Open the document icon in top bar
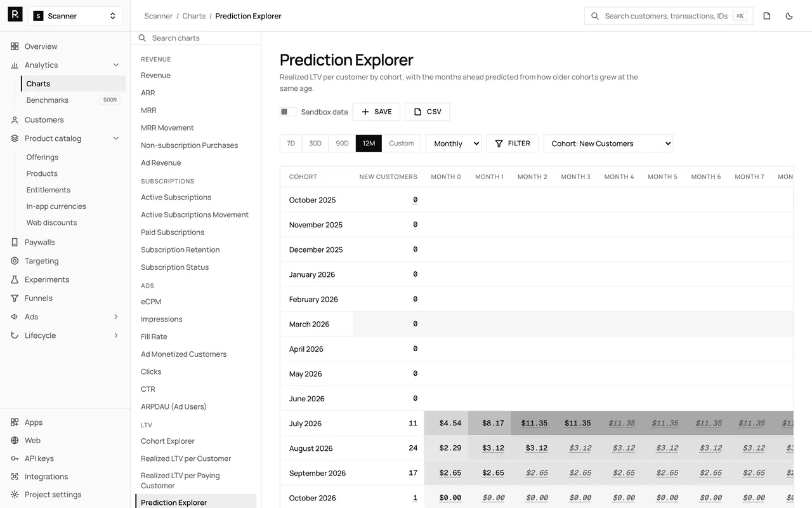 (x=767, y=16)
